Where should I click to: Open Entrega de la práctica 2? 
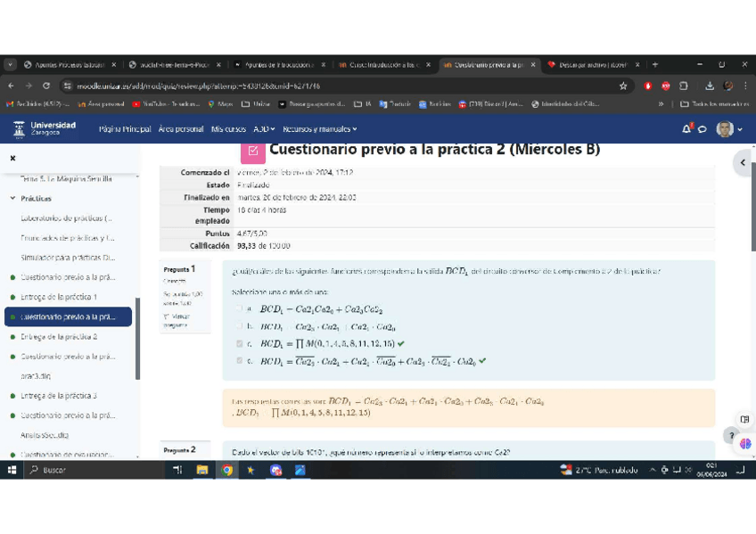point(59,336)
